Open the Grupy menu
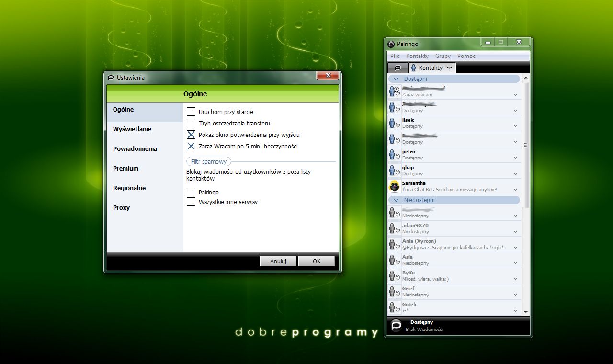This screenshot has width=613, height=364. (x=443, y=56)
